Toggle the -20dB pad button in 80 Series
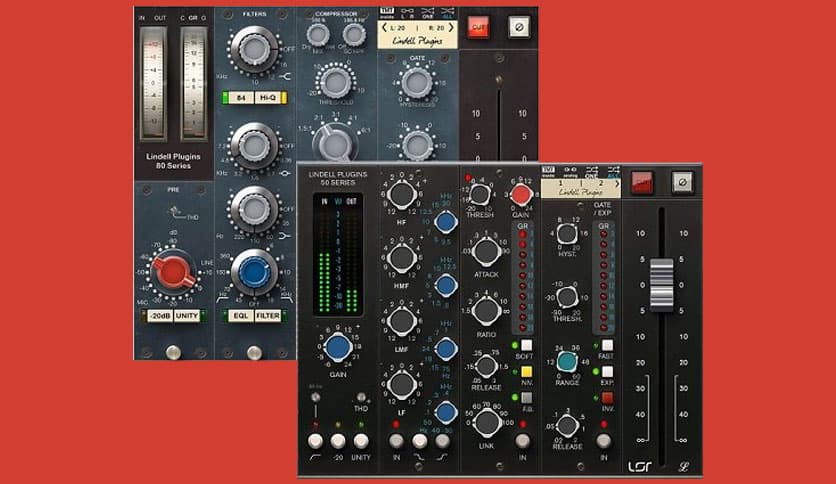This screenshot has width=836, height=484. click(x=159, y=316)
